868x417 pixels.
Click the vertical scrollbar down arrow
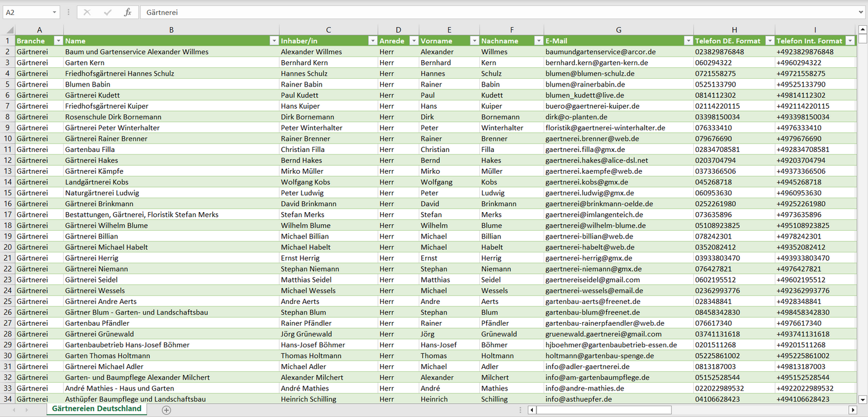863,399
